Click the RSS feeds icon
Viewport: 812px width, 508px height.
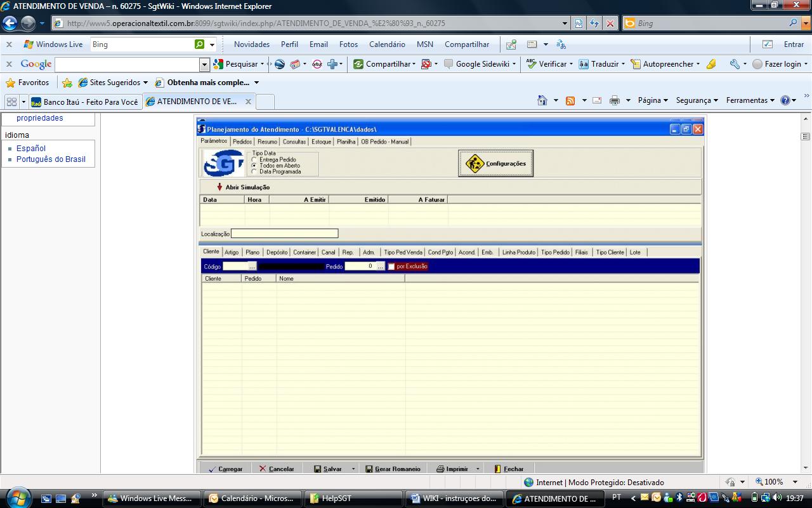(570, 100)
